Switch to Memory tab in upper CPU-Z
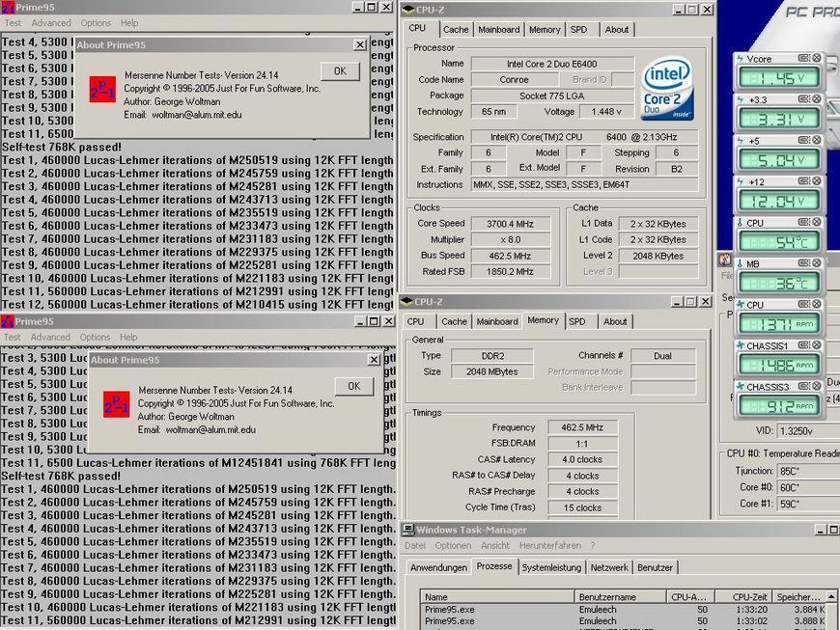The image size is (840, 630). coord(545,30)
